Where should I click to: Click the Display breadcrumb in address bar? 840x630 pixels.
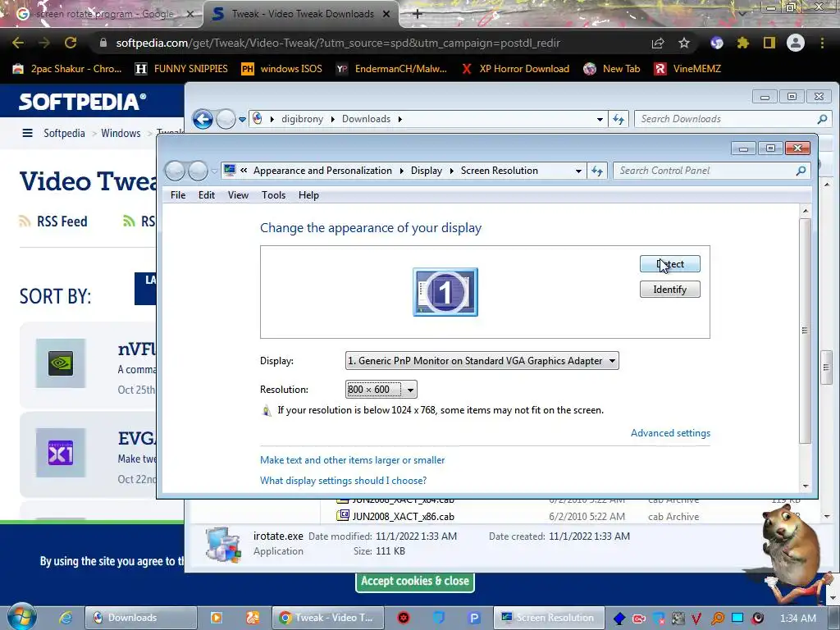427,171
